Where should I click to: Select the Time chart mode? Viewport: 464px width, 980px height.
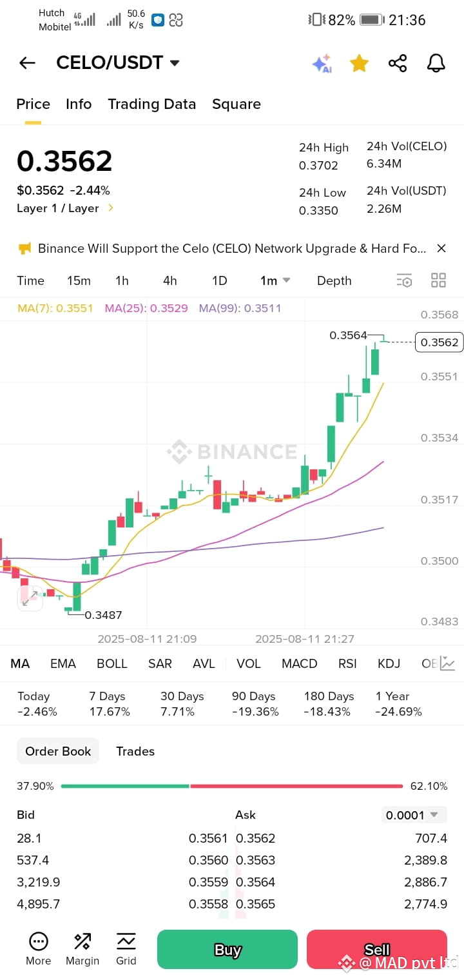pos(30,280)
